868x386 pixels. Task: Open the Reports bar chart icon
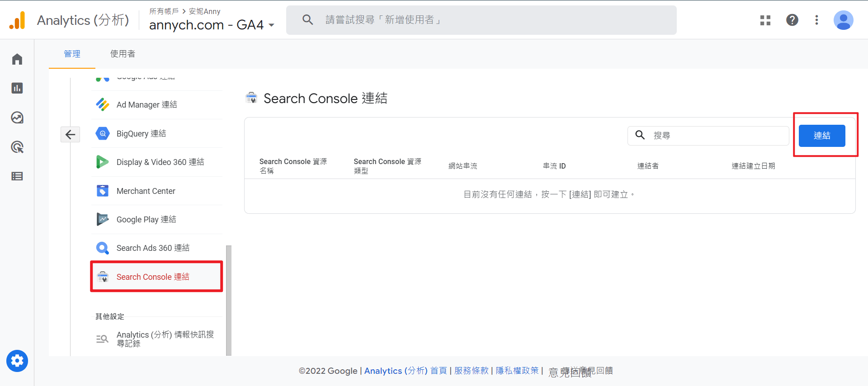(17, 88)
